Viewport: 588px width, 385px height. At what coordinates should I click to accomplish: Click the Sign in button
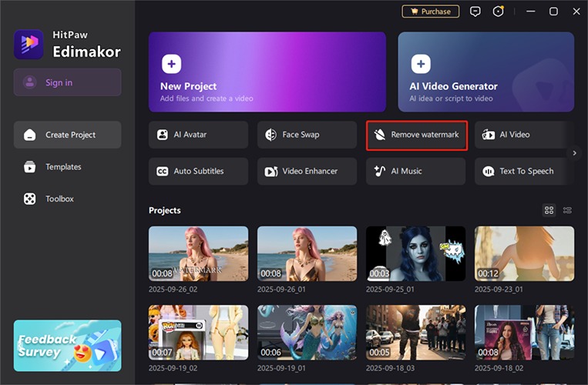click(67, 82)
